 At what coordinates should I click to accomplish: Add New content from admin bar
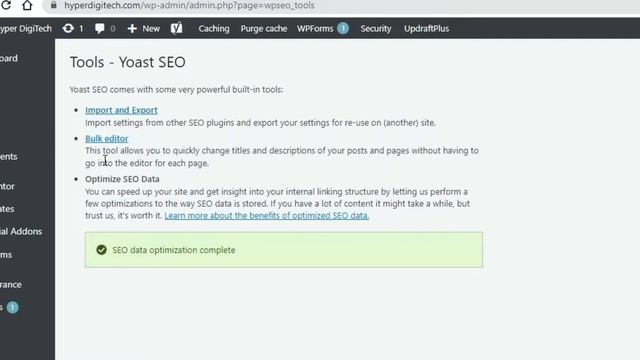[x=144, y=29]
